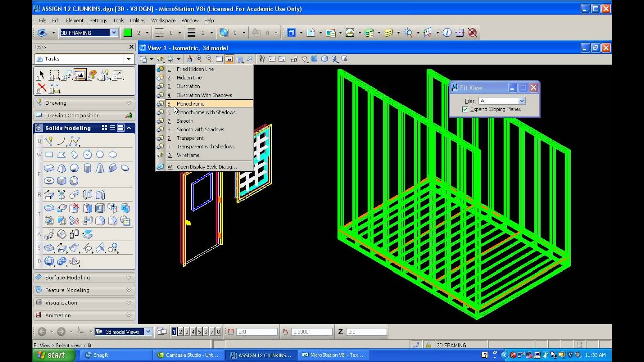Switch to Camtasia Studio taskbar button

coord(189,355)
